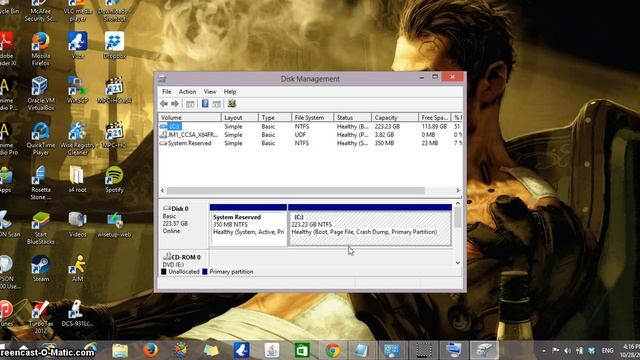
Task: Open File Explorer from the taskbar
Action: (120, 350)
